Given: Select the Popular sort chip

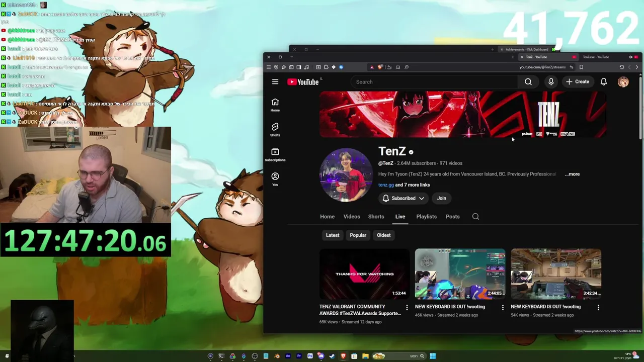Looking at the screenshot, I should pyautogui.click(x=358, y=235).
